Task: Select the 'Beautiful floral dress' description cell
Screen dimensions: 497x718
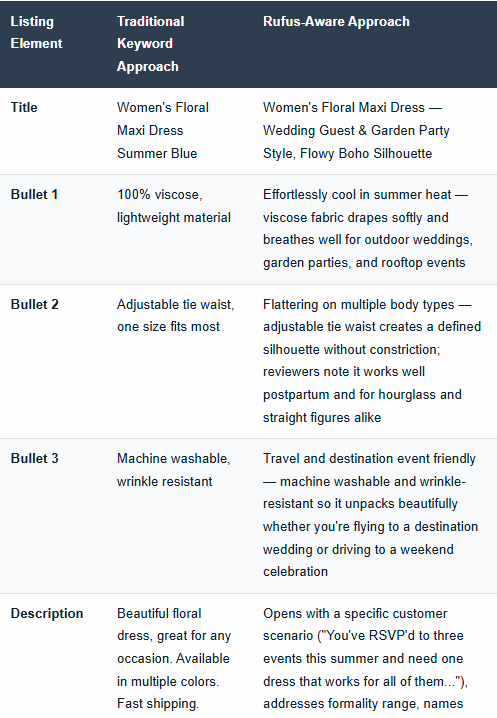Action: pyautogui.click(x=174, y=658)
